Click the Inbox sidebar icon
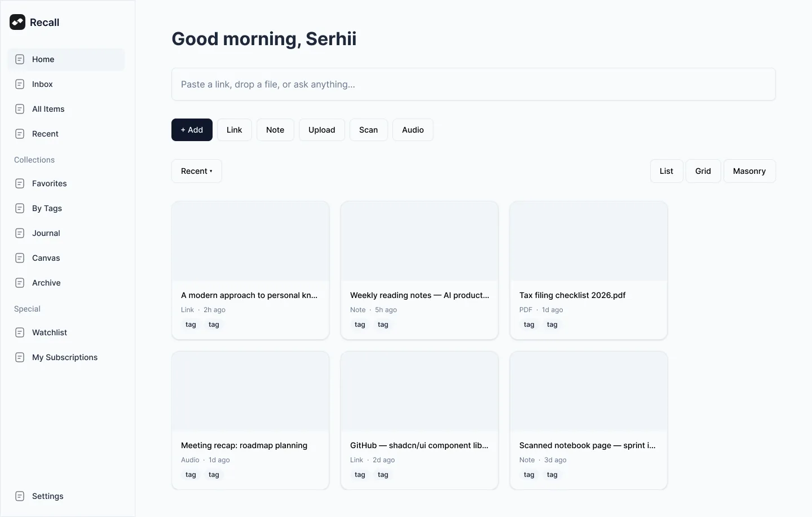This screenshot has height=517, width=812. 20,84
